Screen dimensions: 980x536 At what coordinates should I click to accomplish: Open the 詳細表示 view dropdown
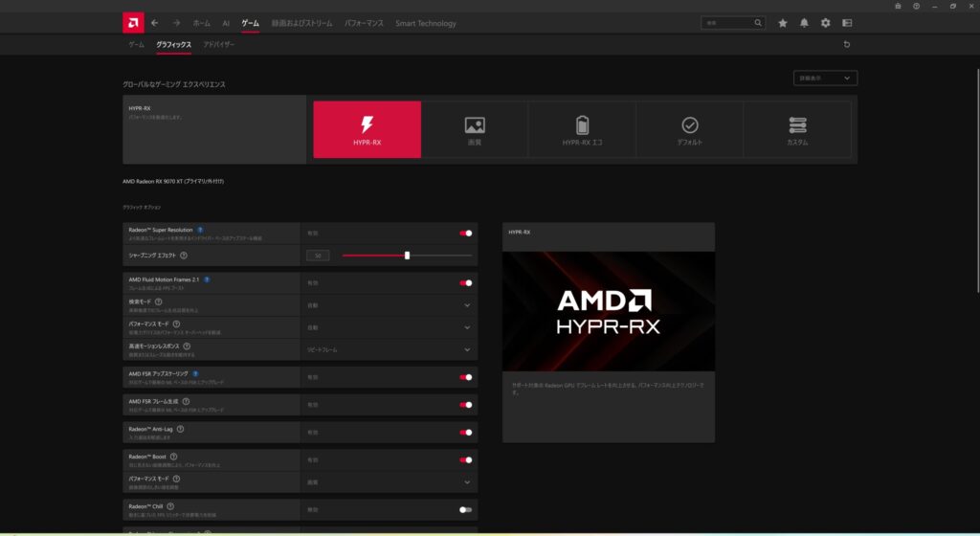(x=825, y=78)
